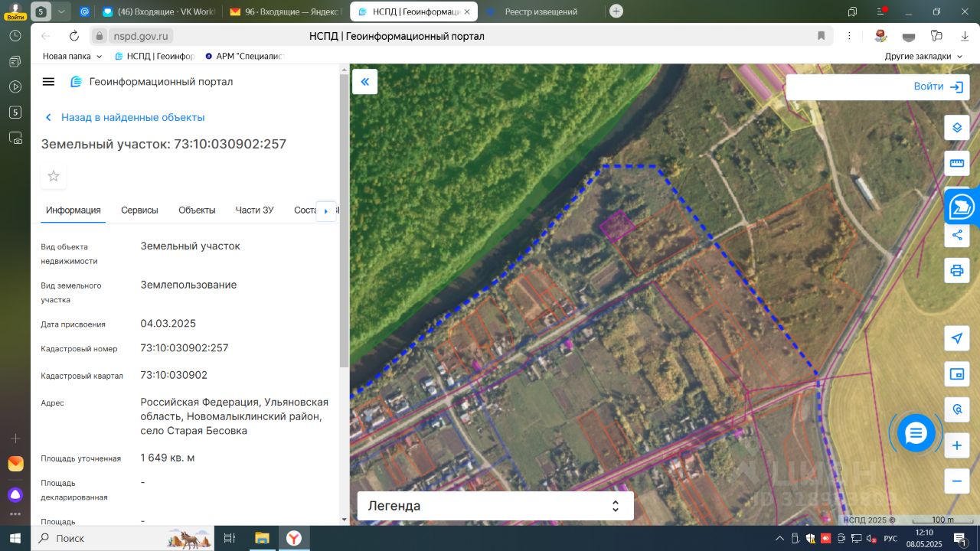Open Windows Start menu
This screenshot has height=551, width=980.
[x=15, y=539]
